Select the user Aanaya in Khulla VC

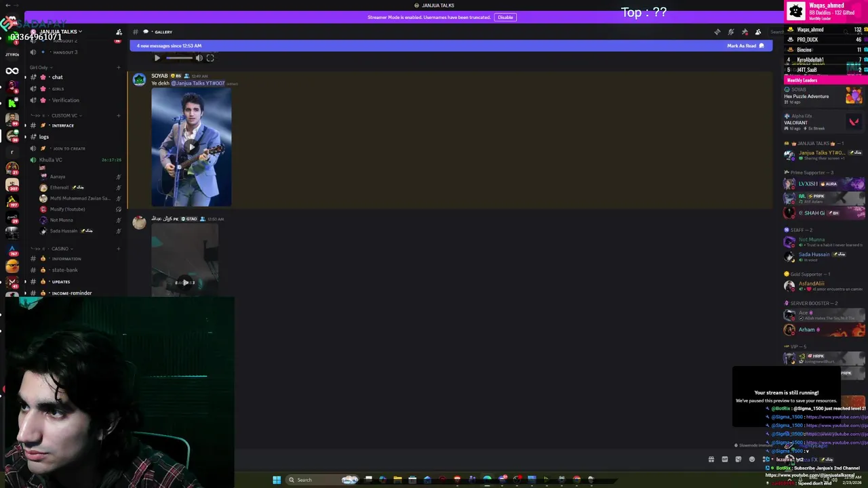[x=58, y=177]
